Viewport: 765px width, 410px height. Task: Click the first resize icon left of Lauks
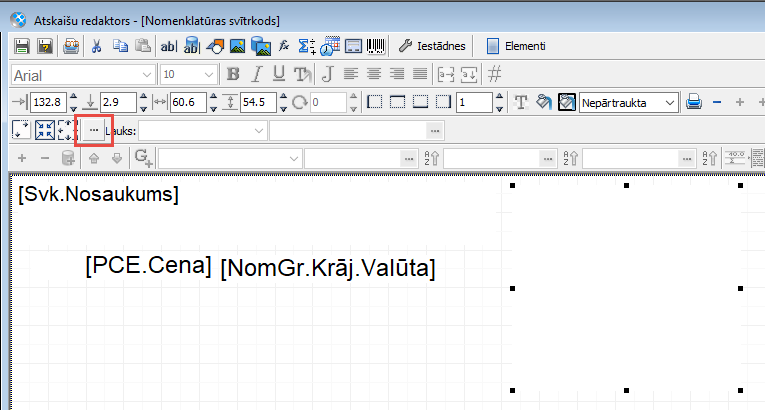21,130
